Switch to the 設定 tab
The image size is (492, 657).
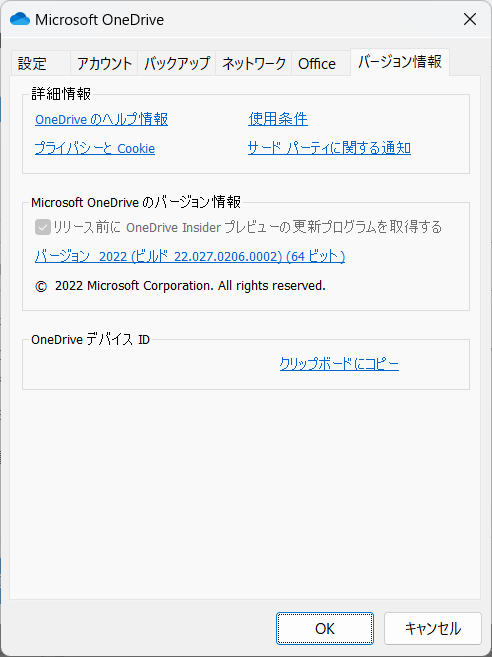40,64
